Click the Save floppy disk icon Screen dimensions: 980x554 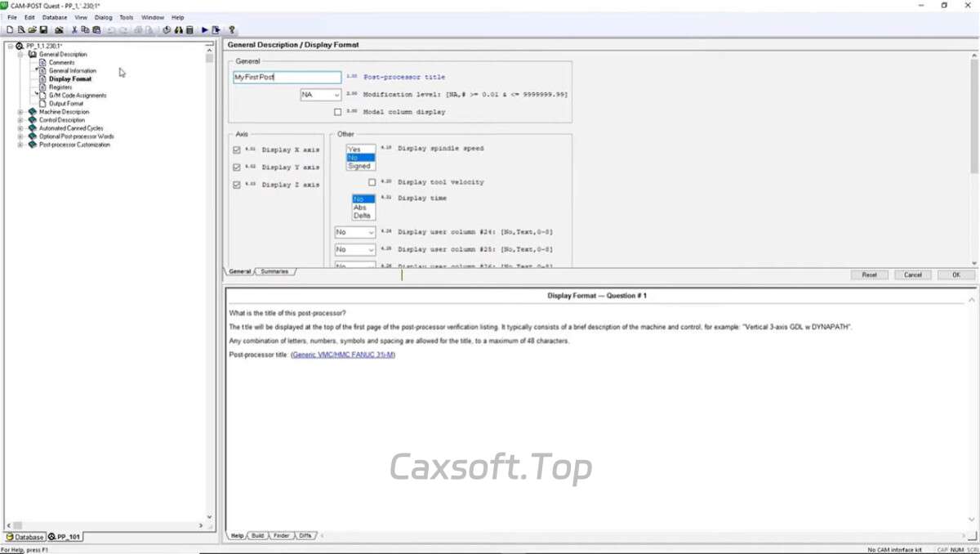[x=43, y=30]
